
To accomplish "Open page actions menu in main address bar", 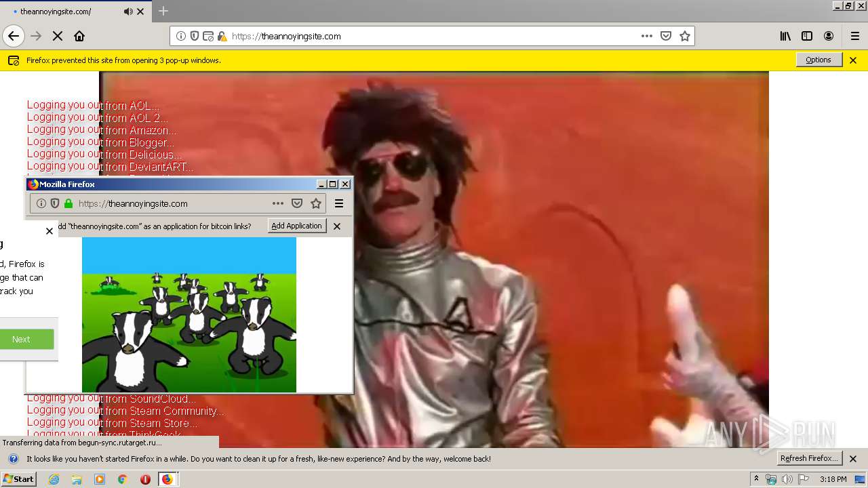I will (x=647, y=36).
